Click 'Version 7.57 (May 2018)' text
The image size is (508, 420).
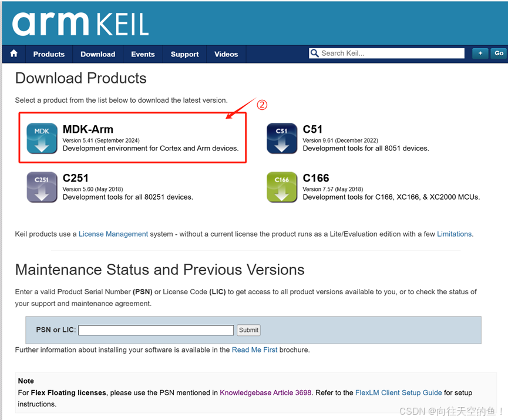333,189
